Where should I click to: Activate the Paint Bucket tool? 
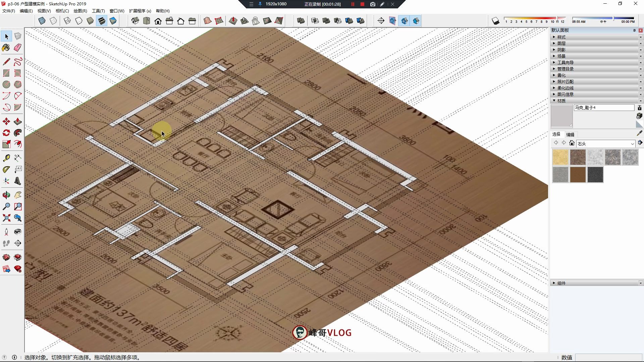[6, 48]
